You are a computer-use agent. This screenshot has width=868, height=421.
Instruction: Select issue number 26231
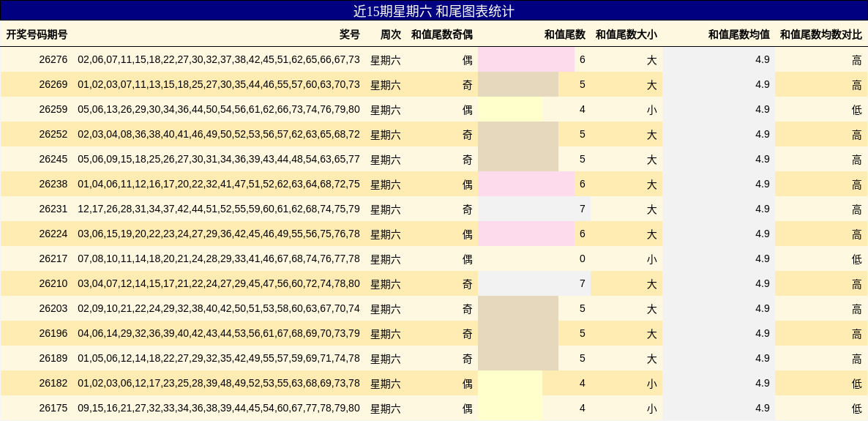coord(53,209)
